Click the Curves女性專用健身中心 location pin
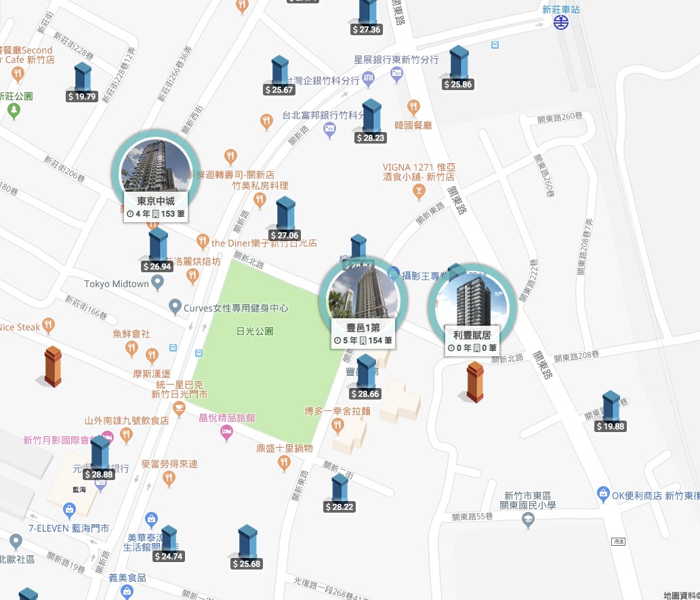 pyautogui.click(x=175, y=307)
